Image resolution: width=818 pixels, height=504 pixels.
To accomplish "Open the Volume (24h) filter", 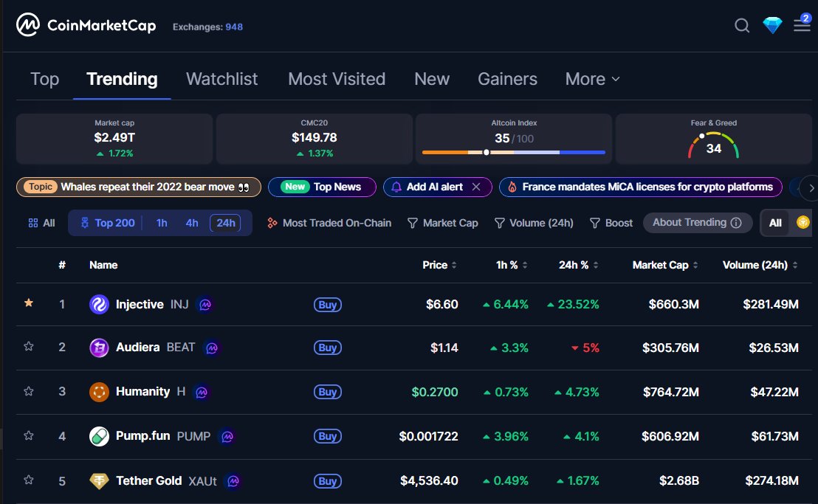I will tap(533, 223).
